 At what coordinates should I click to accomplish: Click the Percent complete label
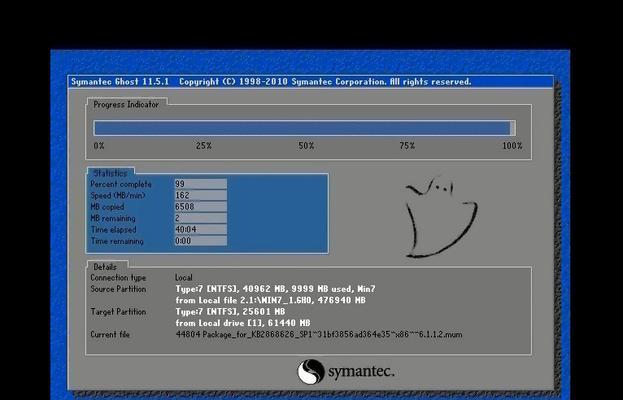click(x=121, y=184)
